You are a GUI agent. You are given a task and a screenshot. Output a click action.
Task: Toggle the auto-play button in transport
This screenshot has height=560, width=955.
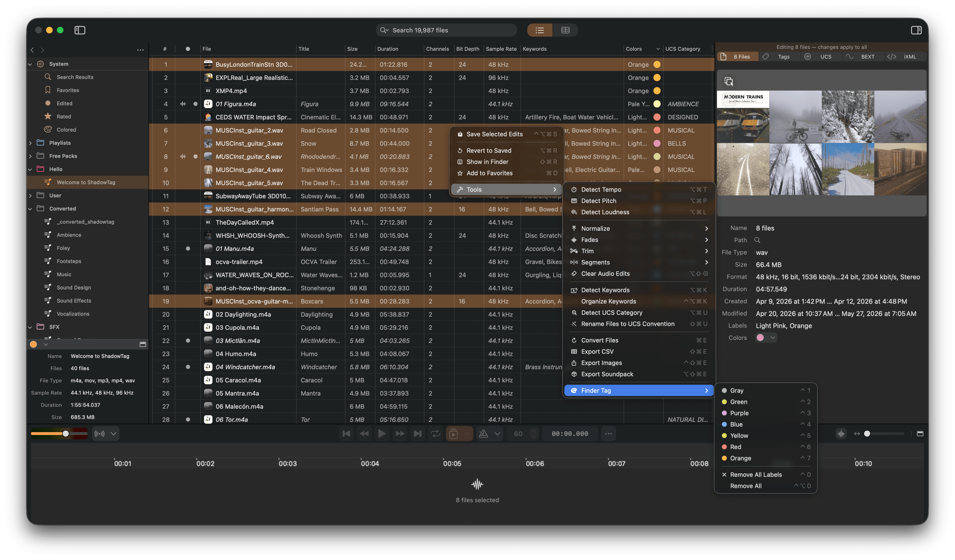coord(453,434)
